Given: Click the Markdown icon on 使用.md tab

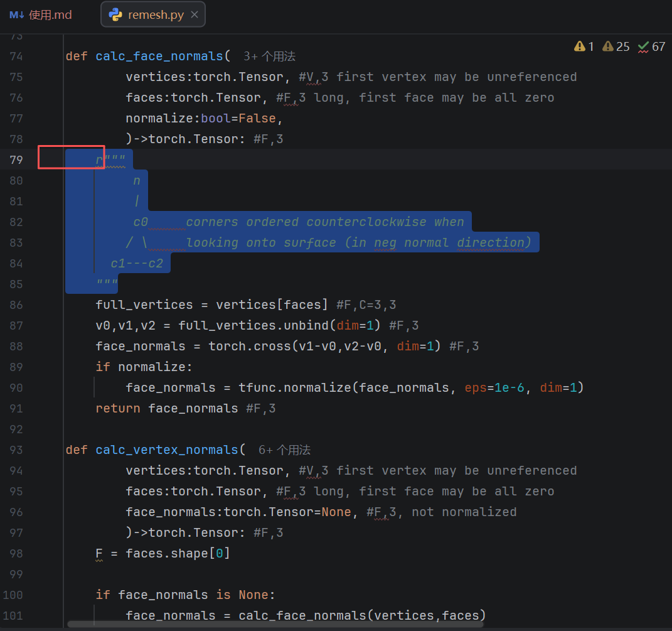Looking at the screenshot, I should click(17, 15).
